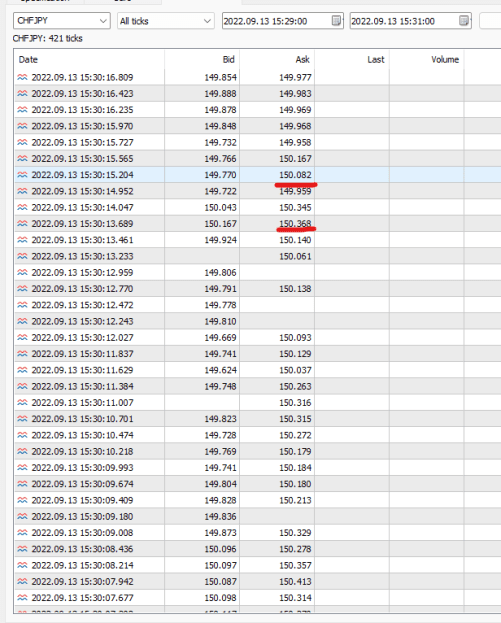Click tick icon for the 15:30:11.007 row
Screen dimensions: 501x623
22,402
